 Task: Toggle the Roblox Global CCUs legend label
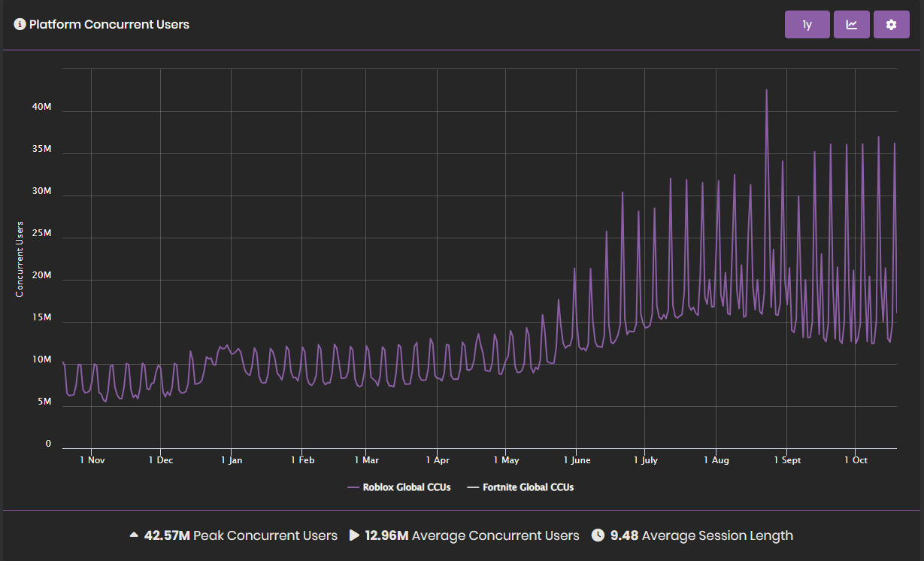pos(406,487)
